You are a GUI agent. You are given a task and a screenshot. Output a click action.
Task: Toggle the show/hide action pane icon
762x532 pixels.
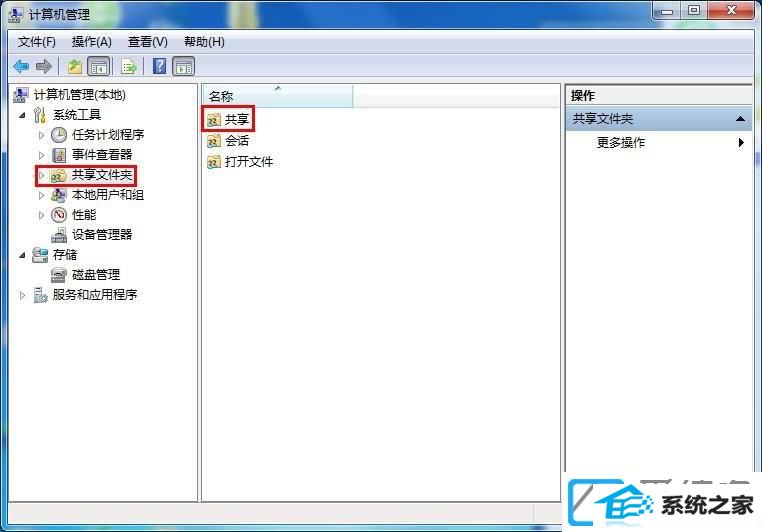(x=184, y=67)
